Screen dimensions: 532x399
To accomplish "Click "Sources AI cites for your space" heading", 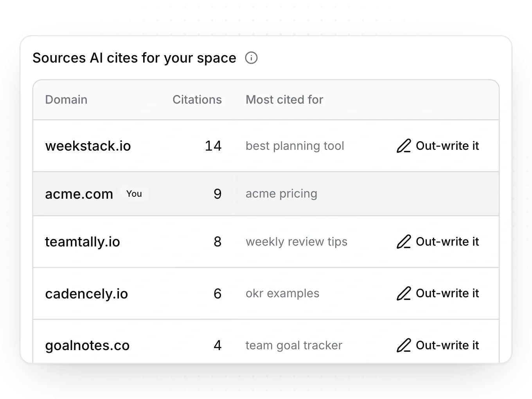I will (x=134, y=58).
